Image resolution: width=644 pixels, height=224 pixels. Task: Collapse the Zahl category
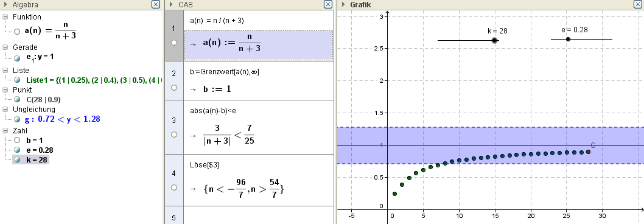(x=5, y=131)
